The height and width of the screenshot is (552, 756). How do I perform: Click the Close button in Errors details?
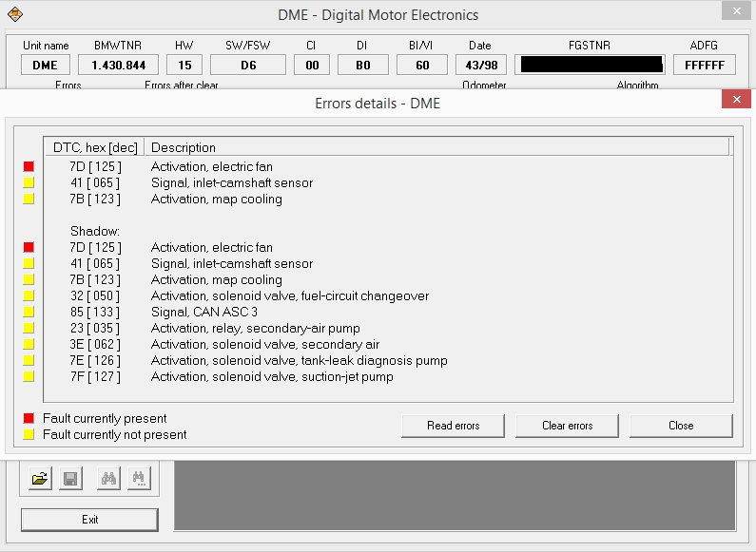pyautogui.click(x=681, y=426)
